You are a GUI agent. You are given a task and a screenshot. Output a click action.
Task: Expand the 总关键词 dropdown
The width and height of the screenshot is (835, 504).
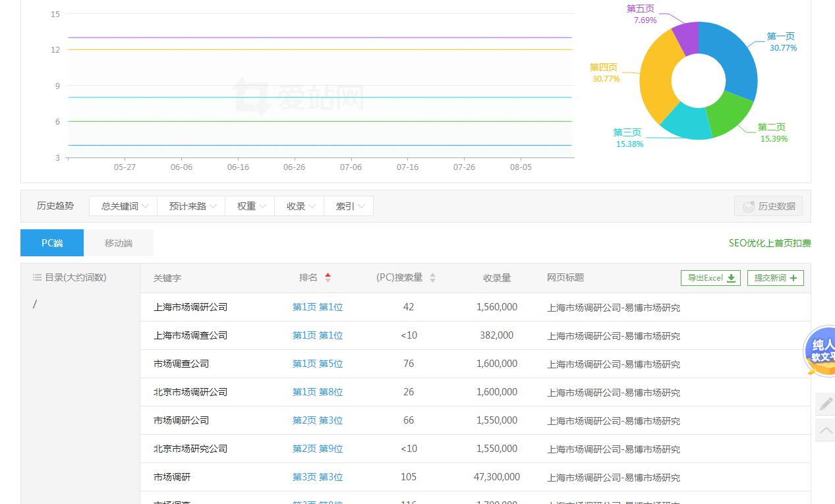(124, 206)
